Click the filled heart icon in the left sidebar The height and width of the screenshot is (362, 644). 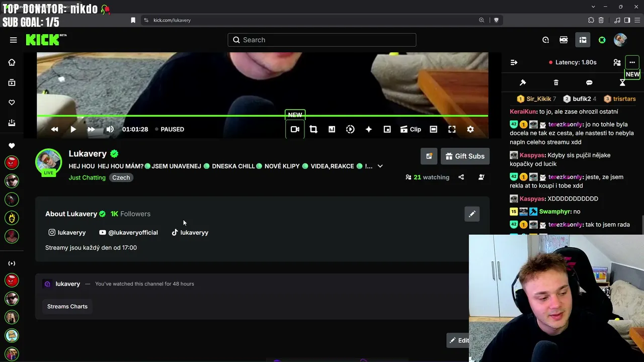click(x=12, y=146)
